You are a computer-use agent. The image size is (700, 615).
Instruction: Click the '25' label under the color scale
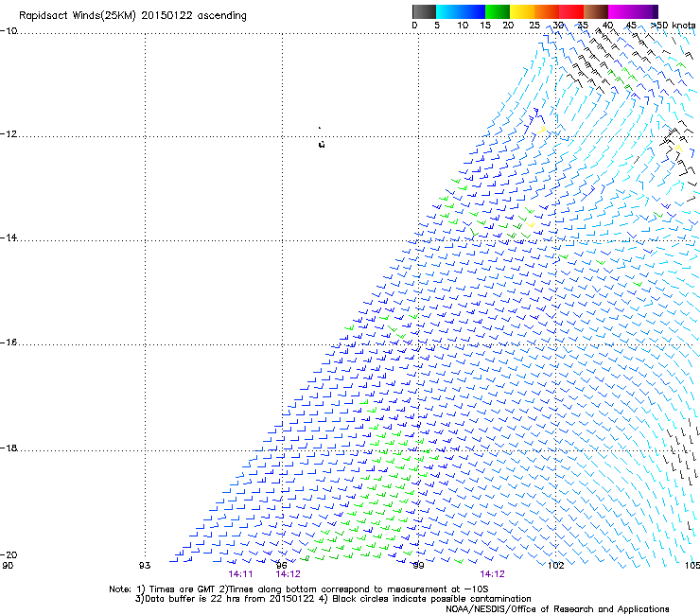pos(534,26)
